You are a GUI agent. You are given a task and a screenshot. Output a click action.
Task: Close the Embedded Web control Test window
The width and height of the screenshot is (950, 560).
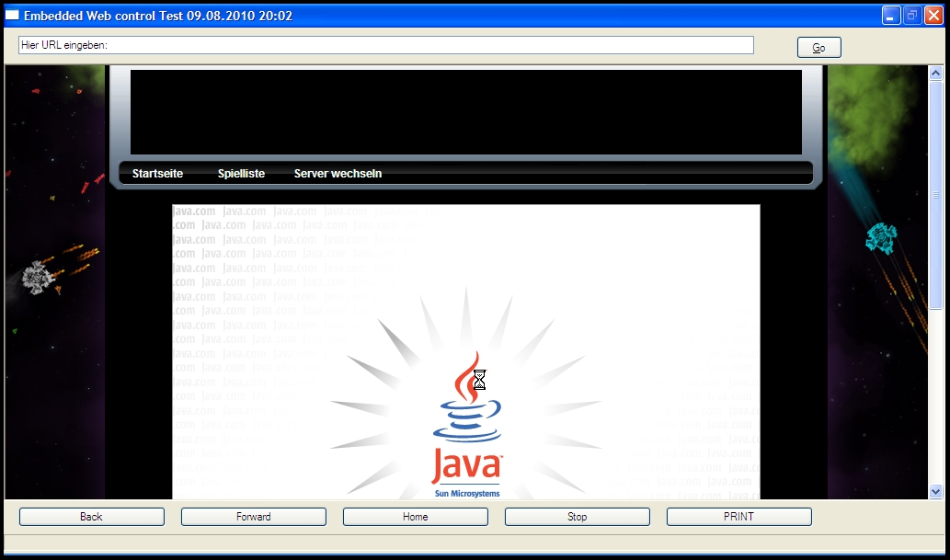933,16
